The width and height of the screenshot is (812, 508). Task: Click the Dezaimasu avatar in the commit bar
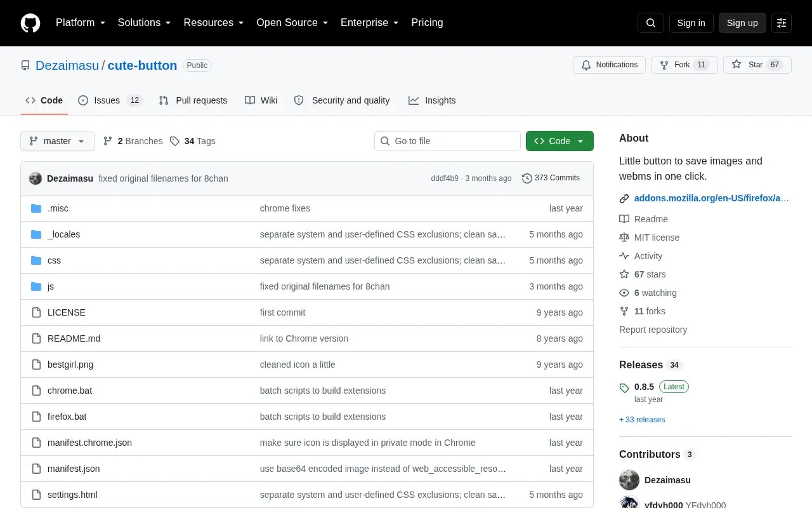(36, 178)
